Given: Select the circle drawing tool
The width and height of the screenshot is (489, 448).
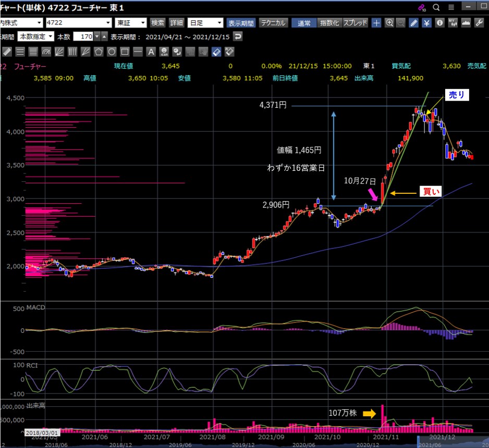Looking at the screenshot, I should (x=112, y=52).
